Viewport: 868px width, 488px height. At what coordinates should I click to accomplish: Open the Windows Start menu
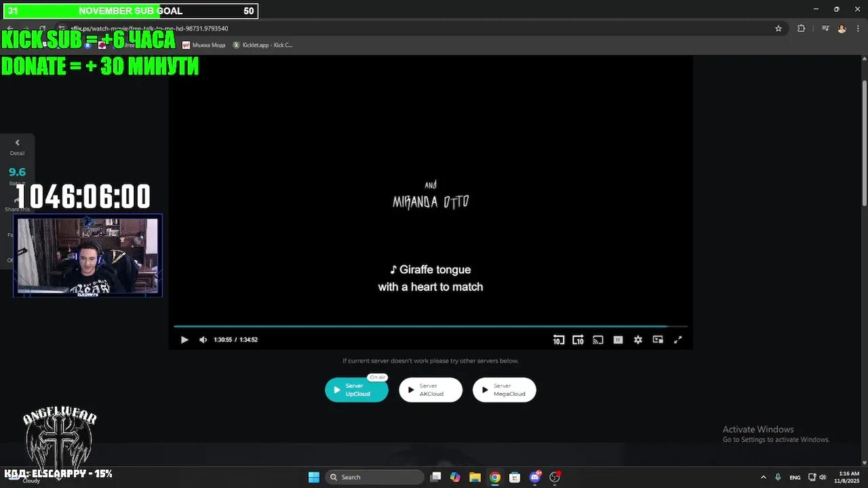tap(314, 477)
